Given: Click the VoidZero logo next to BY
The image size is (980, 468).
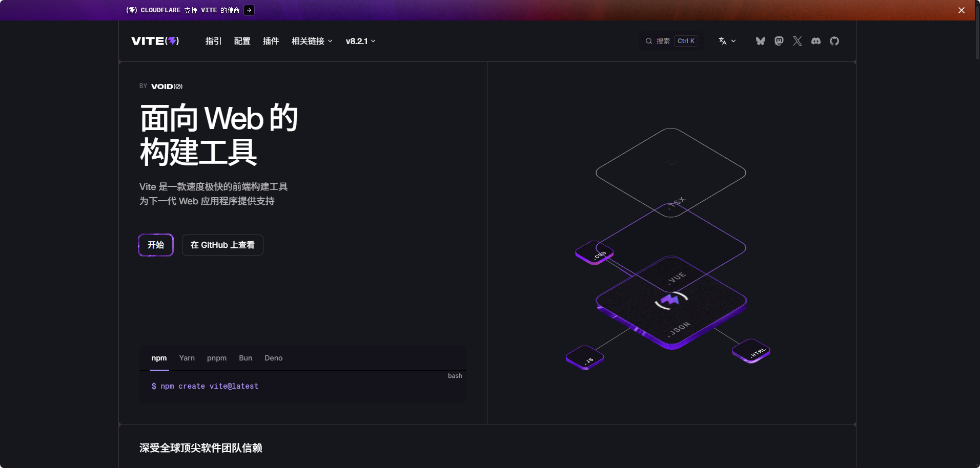Looking at the screenshot, I should (x=167, y=87).
